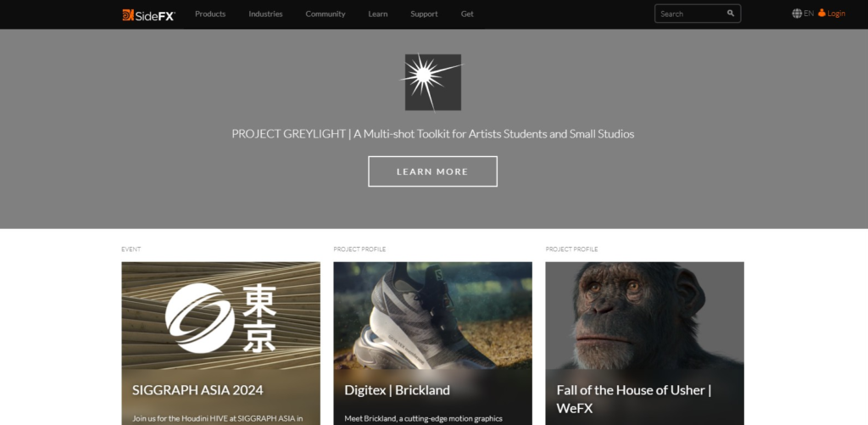868x425 pixels.
Task: Open the Digitex Brickland shoe thumbnail
Action: 433,316
